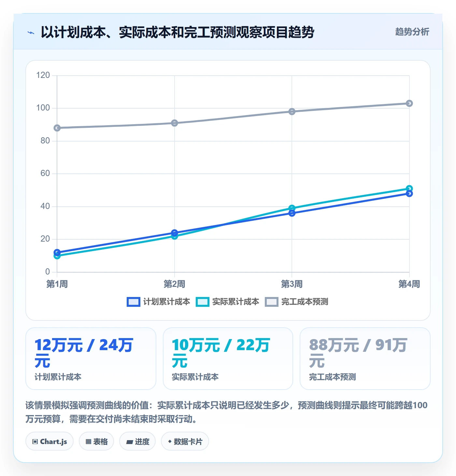Click the 完工成本预测 data point for 第4周
Image resolution: width=456 pixels, height=476 pixels.
click(x=409, y=103)
